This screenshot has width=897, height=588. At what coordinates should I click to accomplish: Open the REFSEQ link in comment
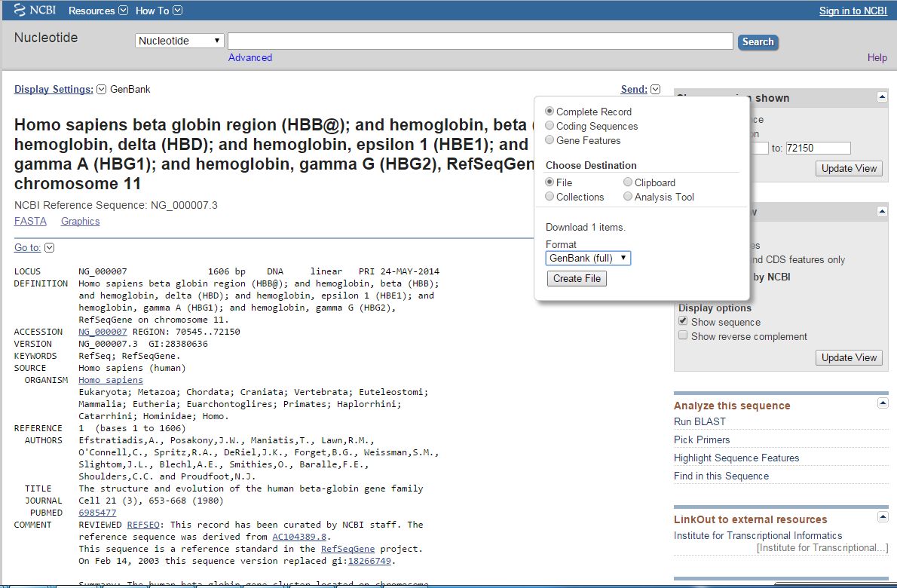143,525
